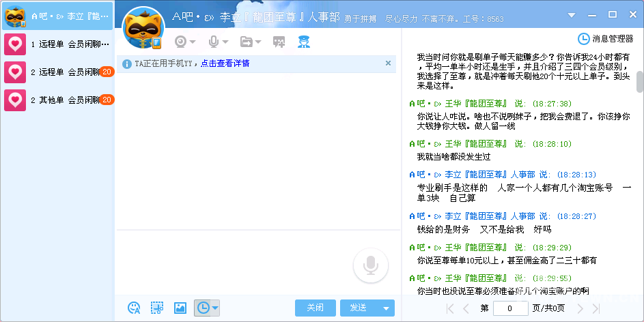Viewport: 644px width, 322px height.
Task: Click the heart avatar of 1 远程单
Action: [15, 44]
